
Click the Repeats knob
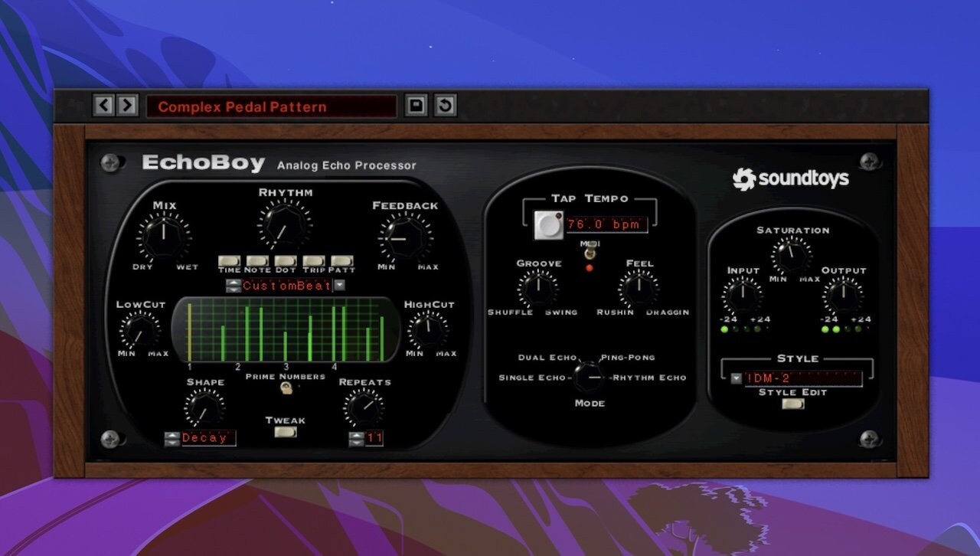364,407
